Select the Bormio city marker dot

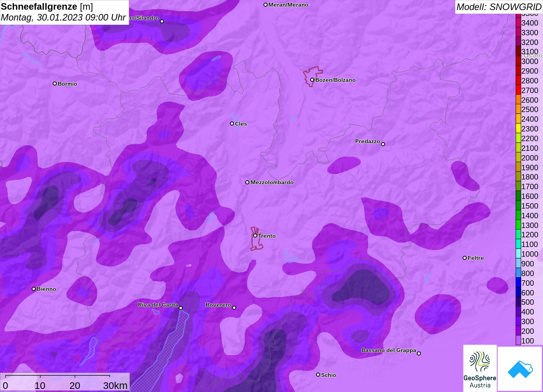(55, 83)
